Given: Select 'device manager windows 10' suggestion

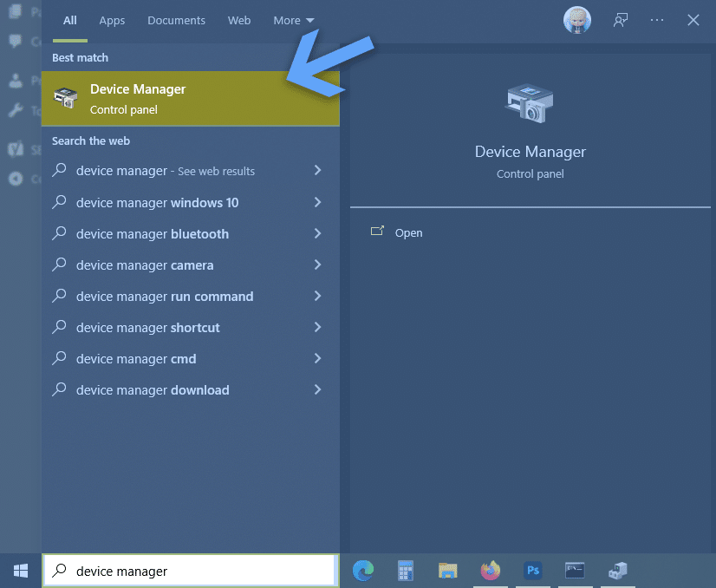Looking at the screenshot, I should tap(191, 202).
